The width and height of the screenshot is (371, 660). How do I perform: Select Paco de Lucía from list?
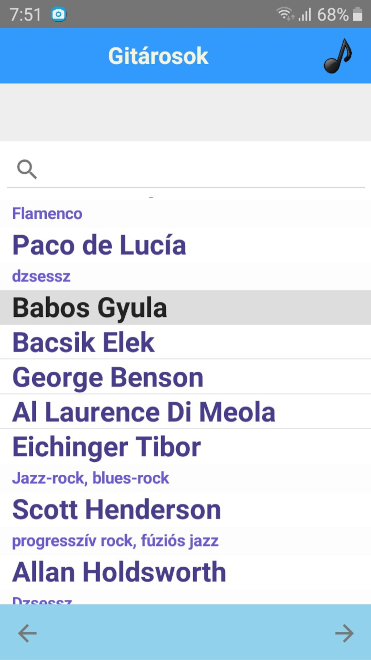pos(185,245)
